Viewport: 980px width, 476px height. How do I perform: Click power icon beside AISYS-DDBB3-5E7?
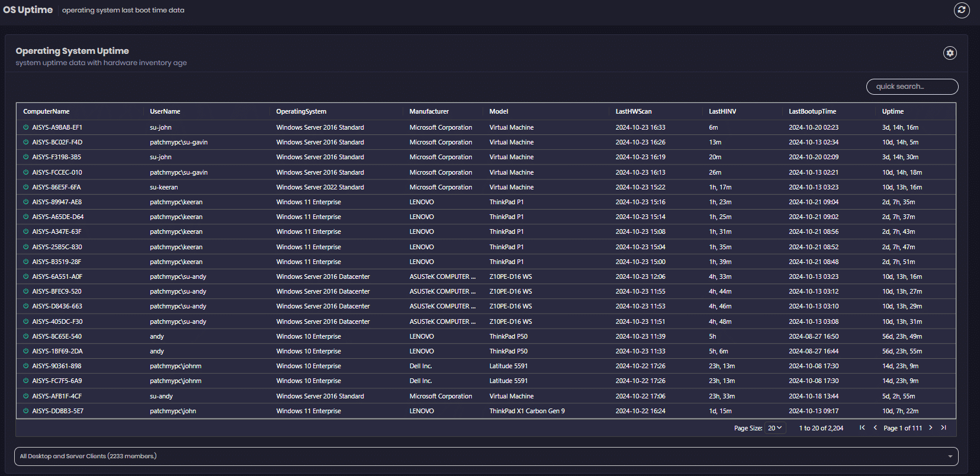pos(26,411)
